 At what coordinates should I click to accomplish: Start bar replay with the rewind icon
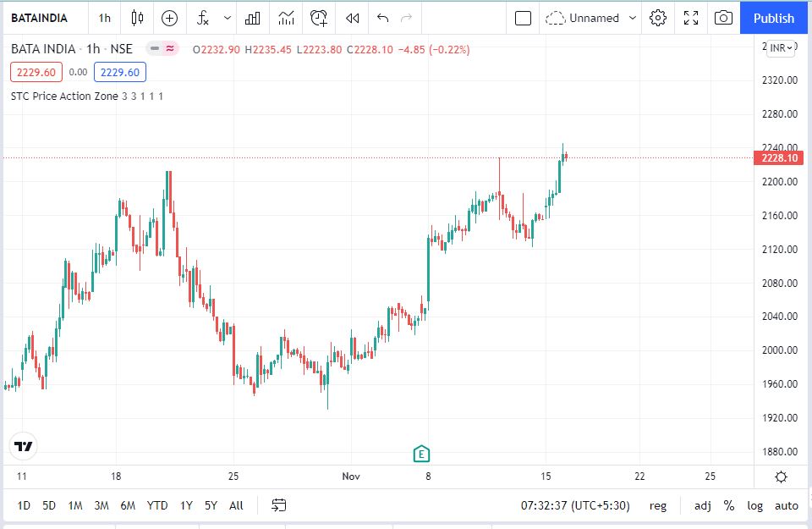[353, 18]
